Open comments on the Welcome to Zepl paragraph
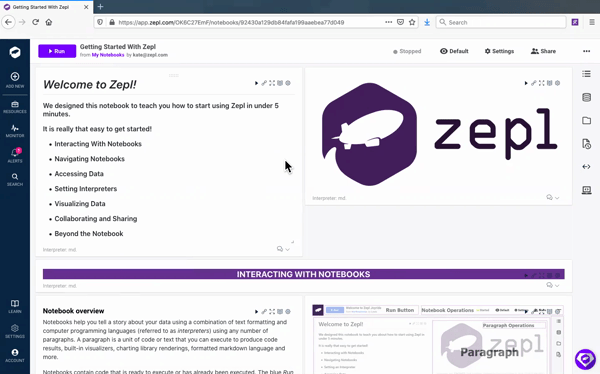600x374 pixels. tap(280, 249)
